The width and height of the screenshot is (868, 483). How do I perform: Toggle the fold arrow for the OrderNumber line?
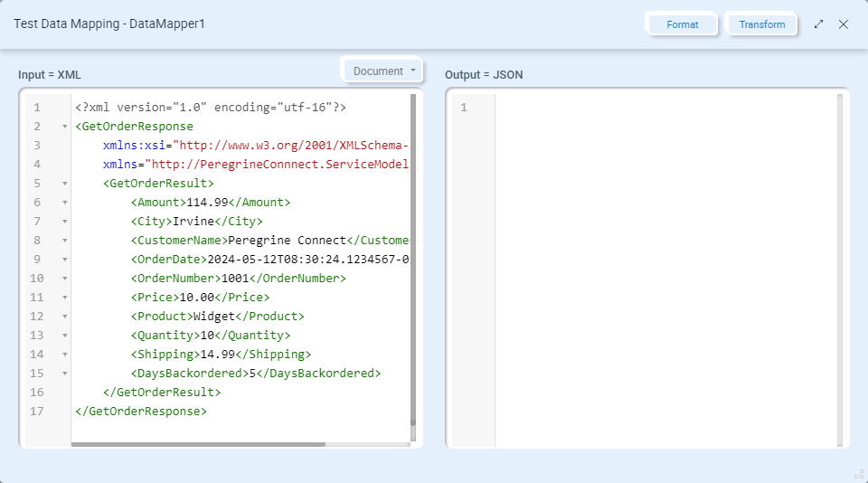65,278
